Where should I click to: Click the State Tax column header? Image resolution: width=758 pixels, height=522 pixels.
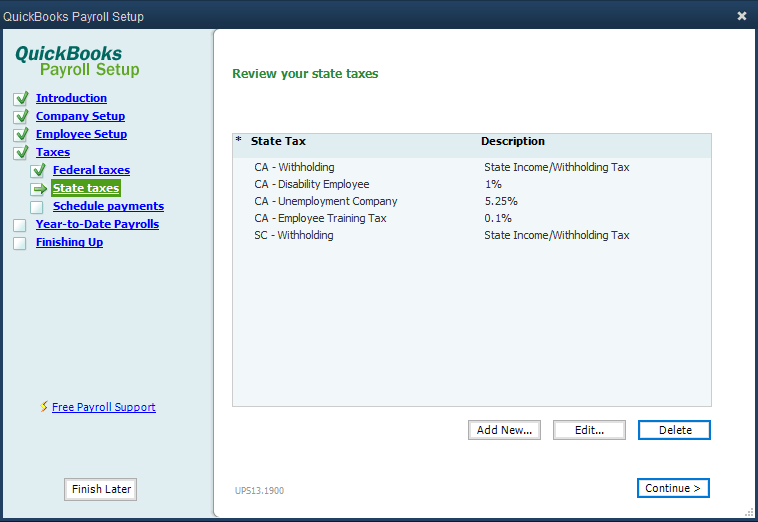pyautogui.click(x=278, y=141)
